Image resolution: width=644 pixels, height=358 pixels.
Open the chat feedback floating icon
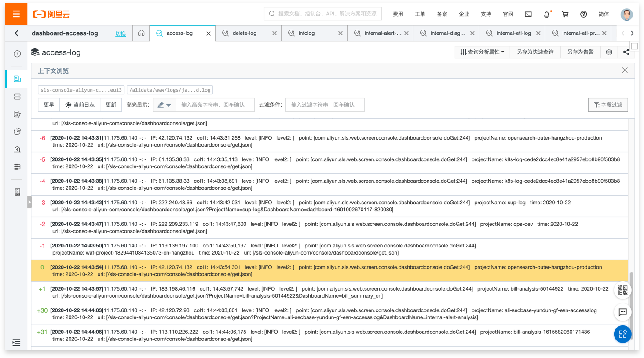623,312
